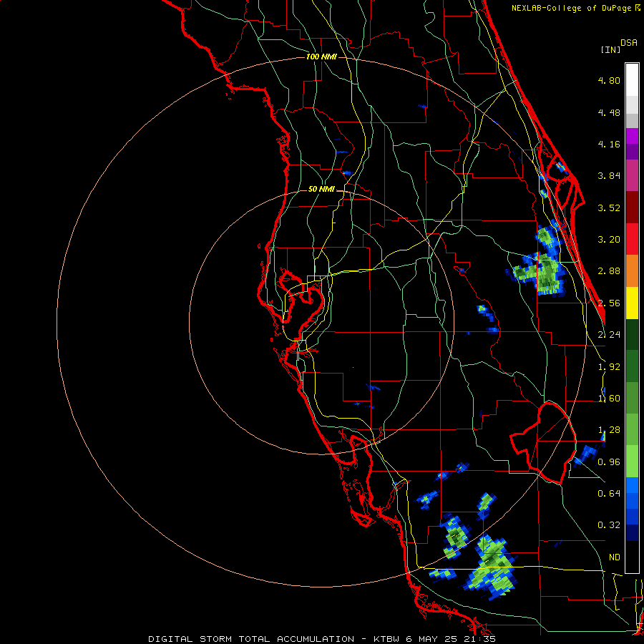Click the 50 NMI range ring label

point(321,189)
